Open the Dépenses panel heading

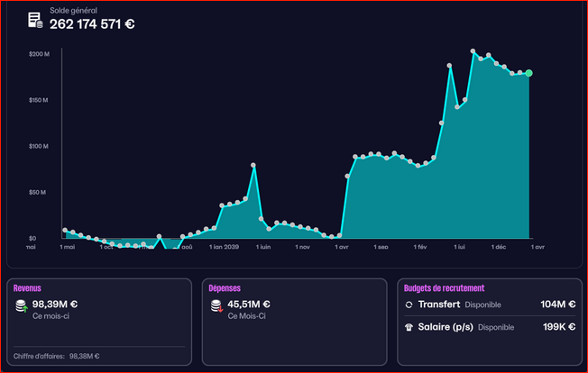224,288
